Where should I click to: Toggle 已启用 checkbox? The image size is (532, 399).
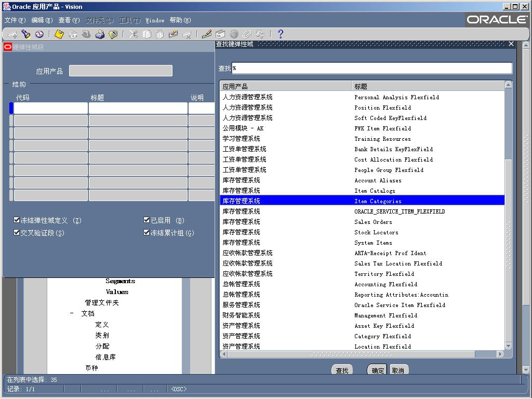(147, 220)
